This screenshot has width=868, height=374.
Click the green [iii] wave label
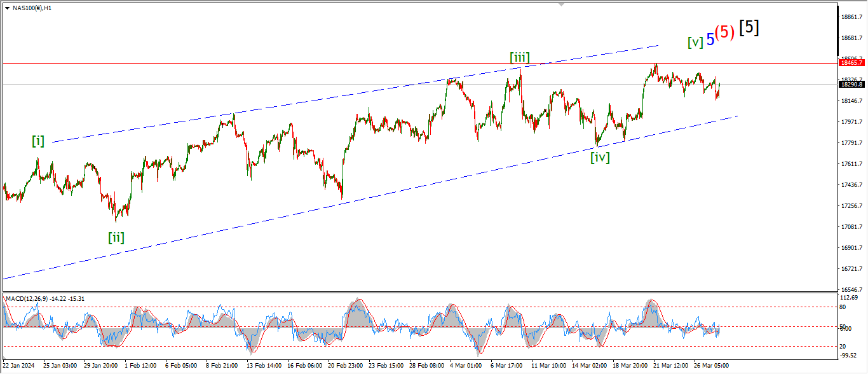pyautogui.click(x=519, y=58)
